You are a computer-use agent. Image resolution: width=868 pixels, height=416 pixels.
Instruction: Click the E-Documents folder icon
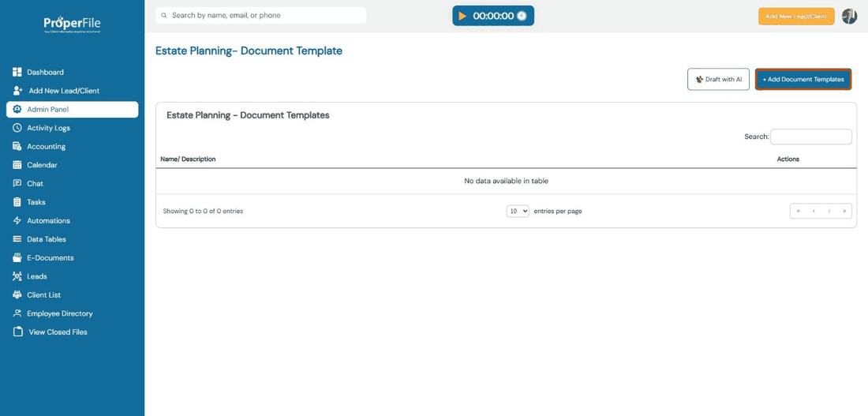17,257
